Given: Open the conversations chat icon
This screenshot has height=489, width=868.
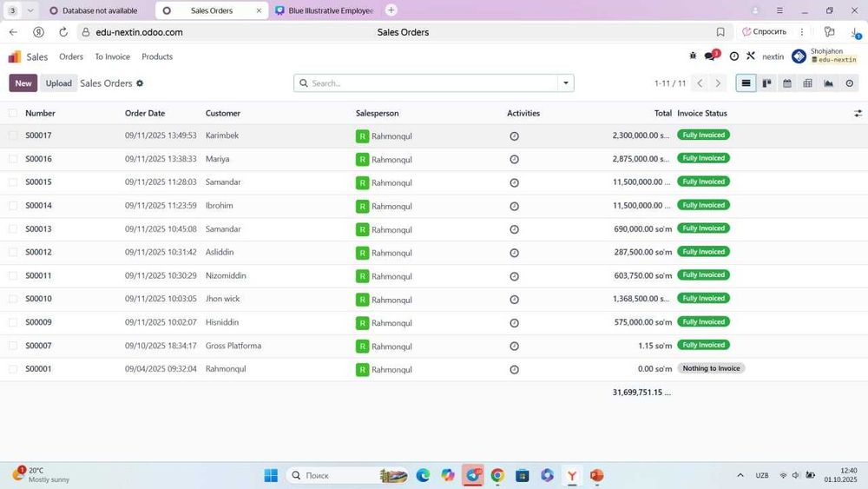Looking at the screenshot, I should [x=711, y=56].
